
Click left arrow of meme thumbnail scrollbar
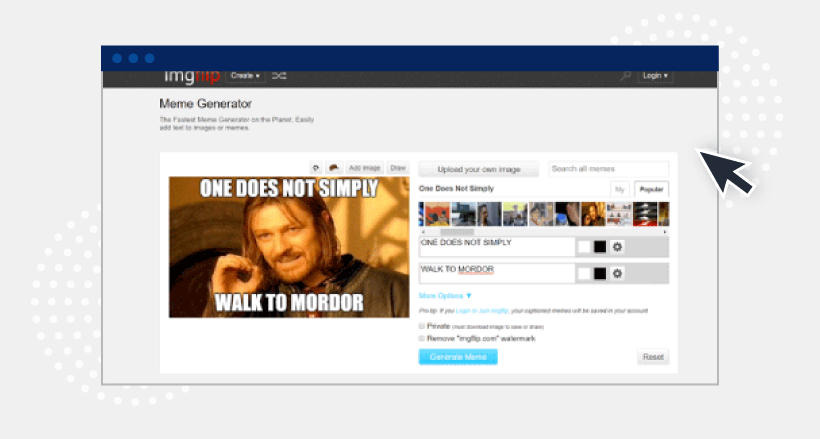tap(423, 232)
